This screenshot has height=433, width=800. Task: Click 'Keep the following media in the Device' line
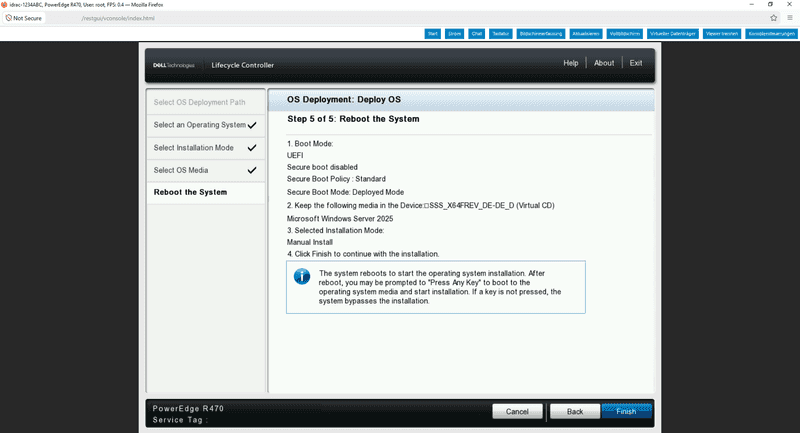(x=420, y=206)
